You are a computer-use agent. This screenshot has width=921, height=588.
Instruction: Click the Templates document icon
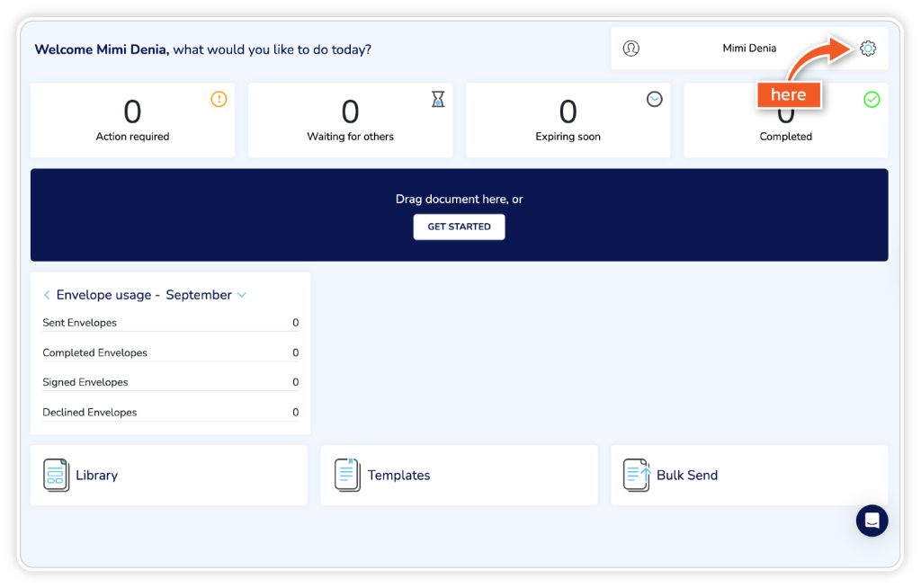(347, 475)
